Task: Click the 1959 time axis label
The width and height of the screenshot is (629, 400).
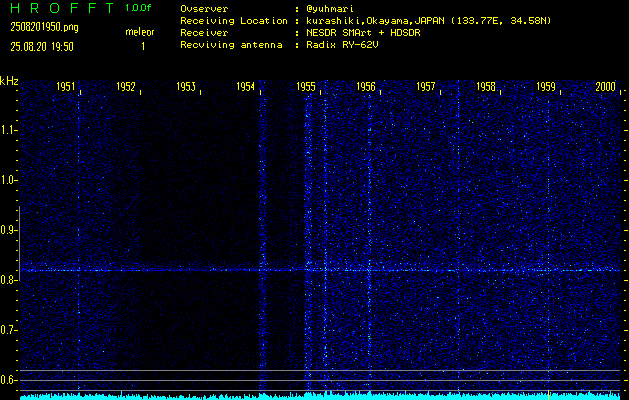Action: pyautogui.click(x=546, y=87)
